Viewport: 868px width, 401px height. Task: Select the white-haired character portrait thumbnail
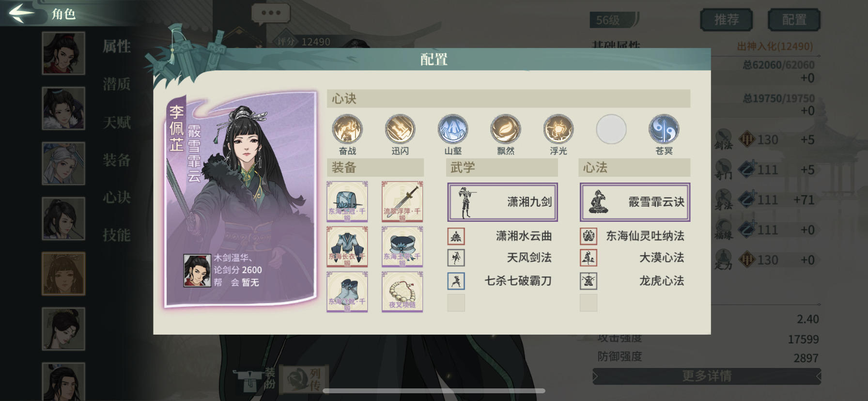[x=63, y=163]
